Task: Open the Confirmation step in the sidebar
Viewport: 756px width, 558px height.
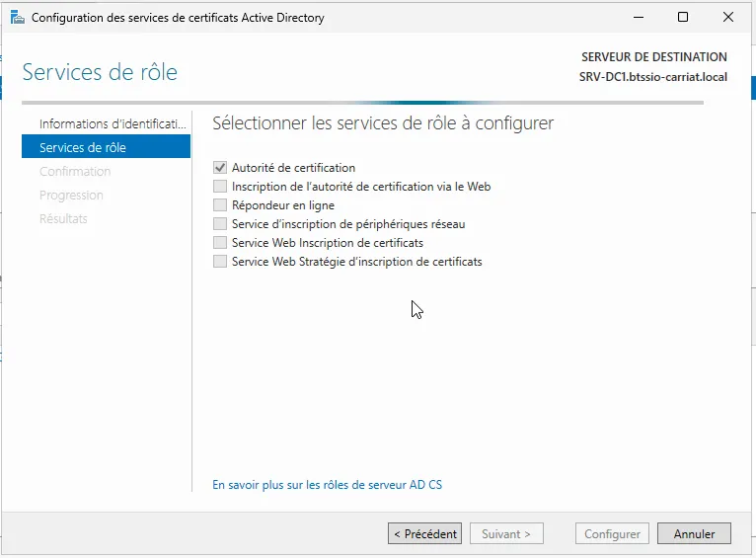Action: (x=75, y=172)
